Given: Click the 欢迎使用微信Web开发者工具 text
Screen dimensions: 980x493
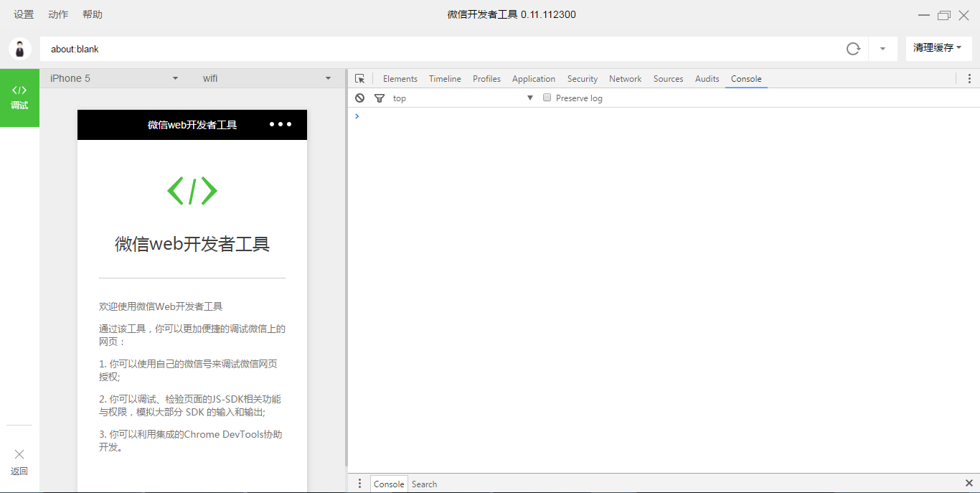Looking at the screenshot, I should (x=161, y=306).
